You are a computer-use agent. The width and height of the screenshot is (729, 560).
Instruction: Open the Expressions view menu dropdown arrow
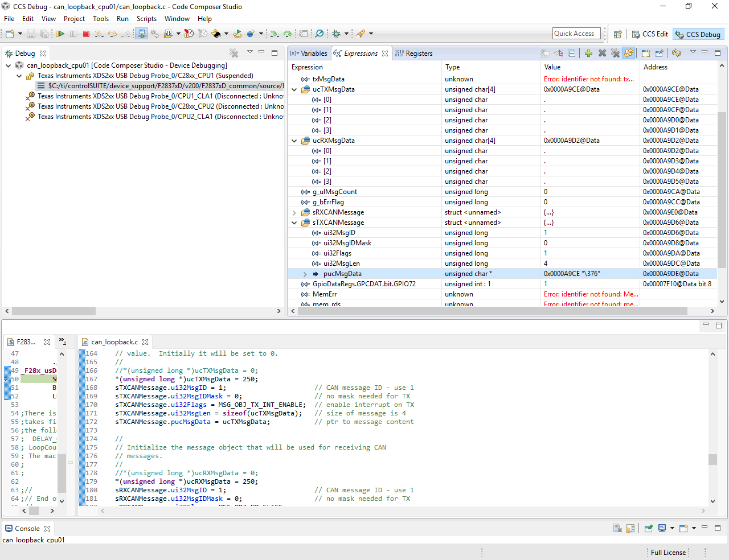coord(693,52)
